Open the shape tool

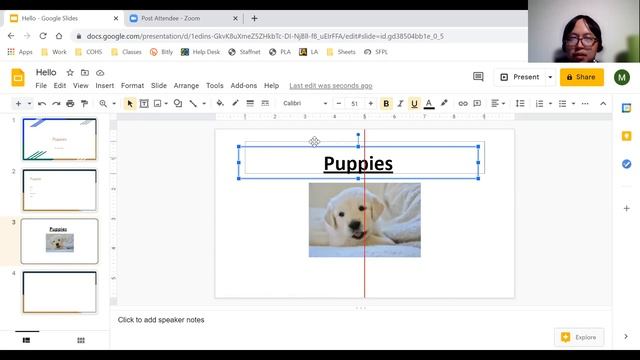(178, 104)
